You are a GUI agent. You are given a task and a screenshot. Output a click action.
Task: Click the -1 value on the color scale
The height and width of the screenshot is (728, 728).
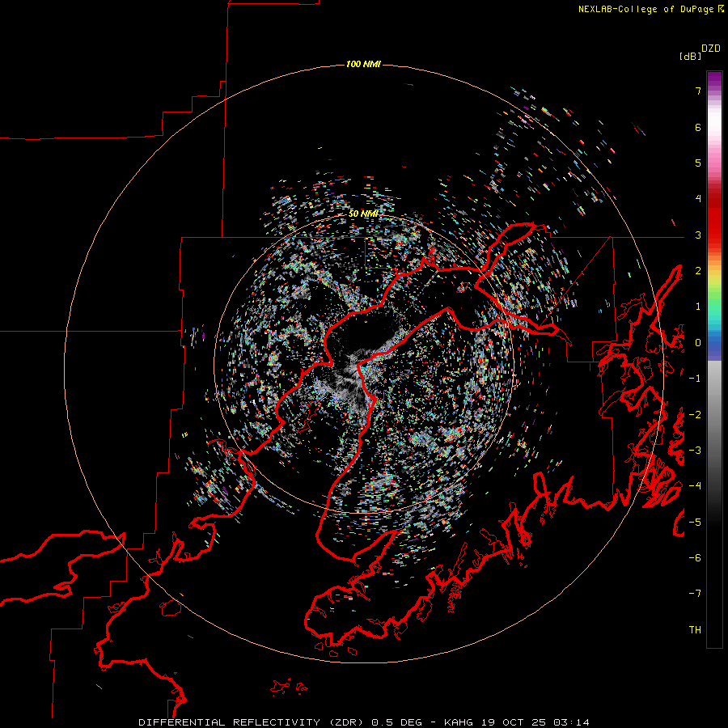coord(695,379)
